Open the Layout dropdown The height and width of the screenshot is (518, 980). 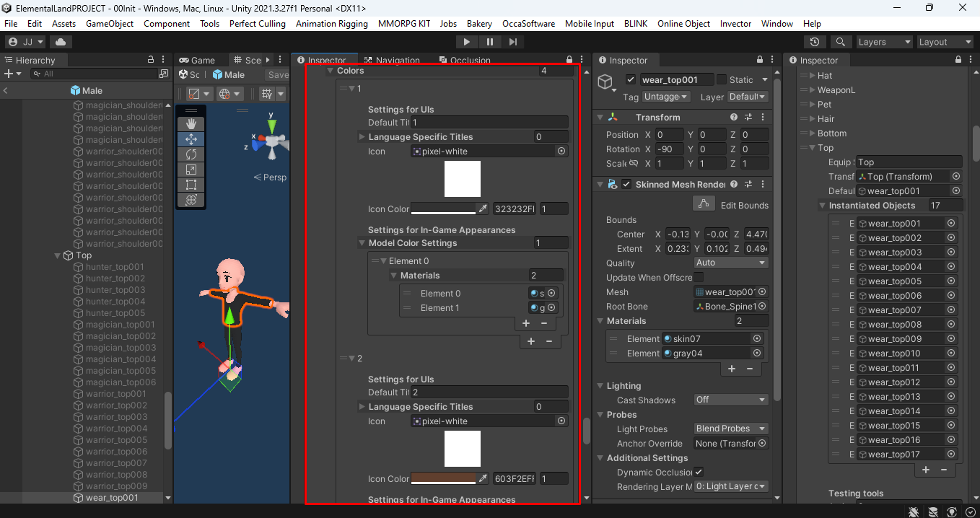944,41
